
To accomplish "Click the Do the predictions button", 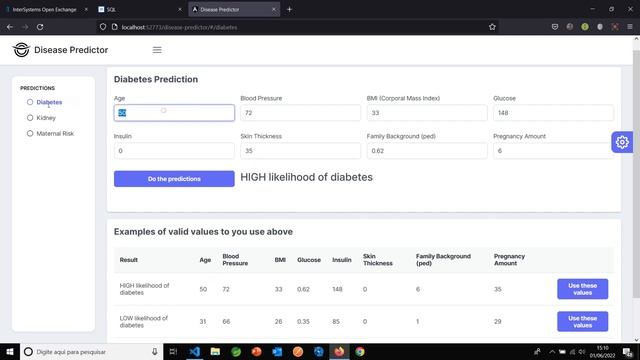I will pos(174,179).
